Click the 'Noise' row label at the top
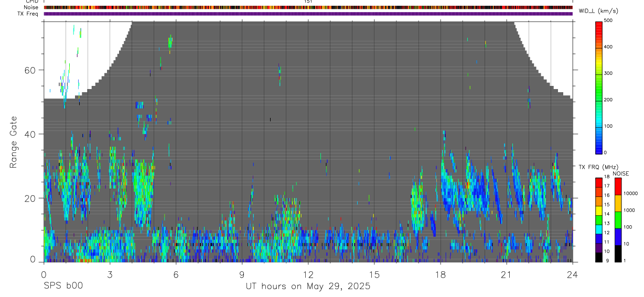 point(31,7)
